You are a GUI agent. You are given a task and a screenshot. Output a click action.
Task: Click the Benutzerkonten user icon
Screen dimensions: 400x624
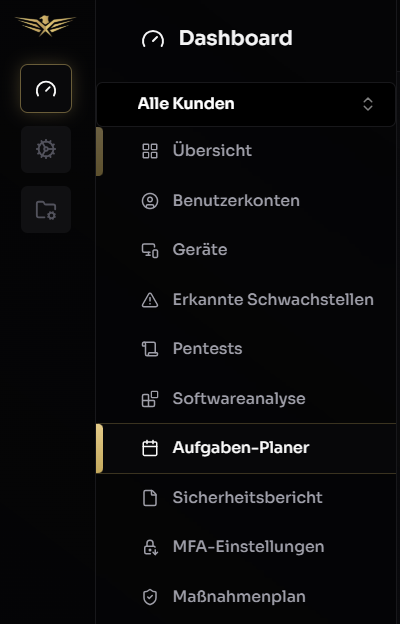[150, 201]
